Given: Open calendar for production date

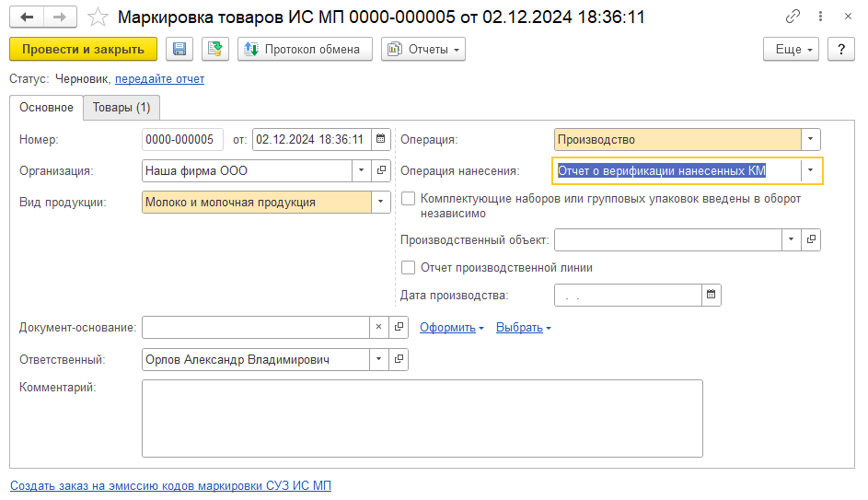Looking at the screenshot, I should (711, 295).
